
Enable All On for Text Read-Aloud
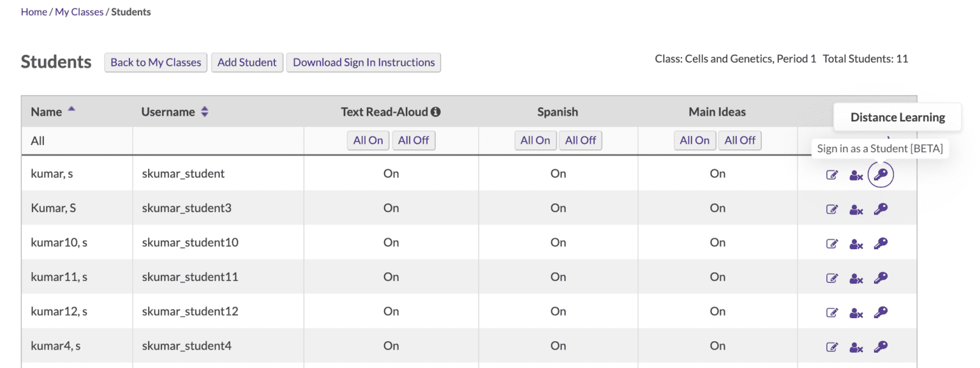368,140
